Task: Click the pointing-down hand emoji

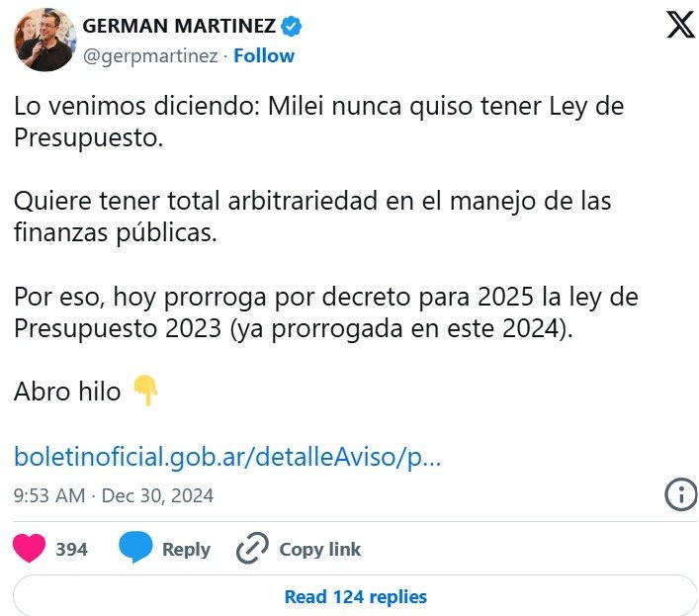Action: click(145, 391)
